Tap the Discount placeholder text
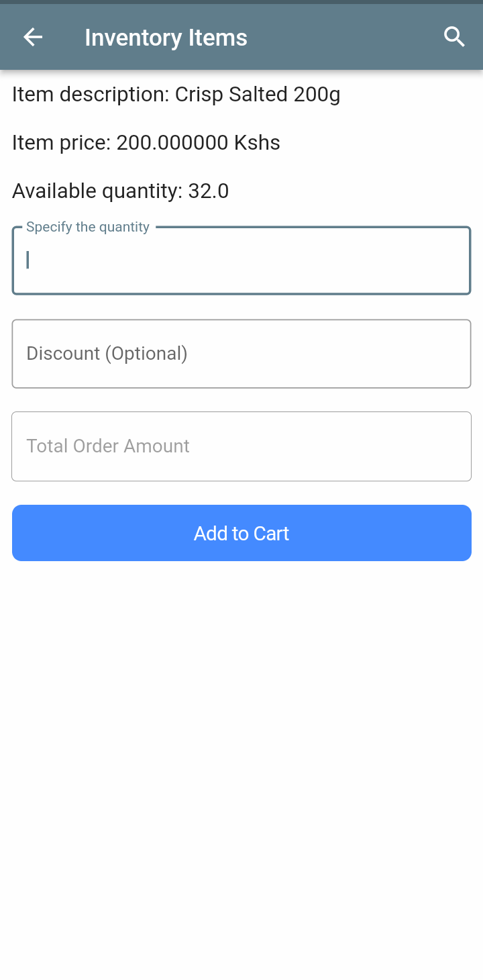The width and height of the screenshot is (483, 980). click(x=107, y=354)
